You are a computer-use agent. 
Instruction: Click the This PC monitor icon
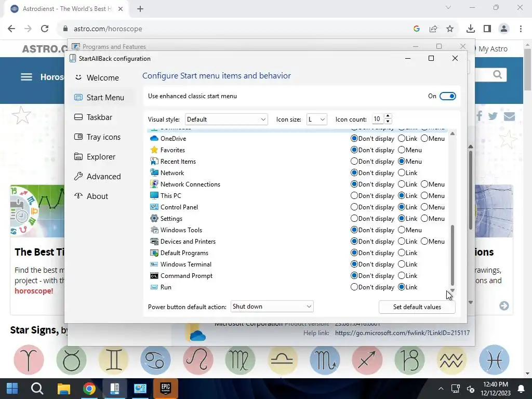154,195
